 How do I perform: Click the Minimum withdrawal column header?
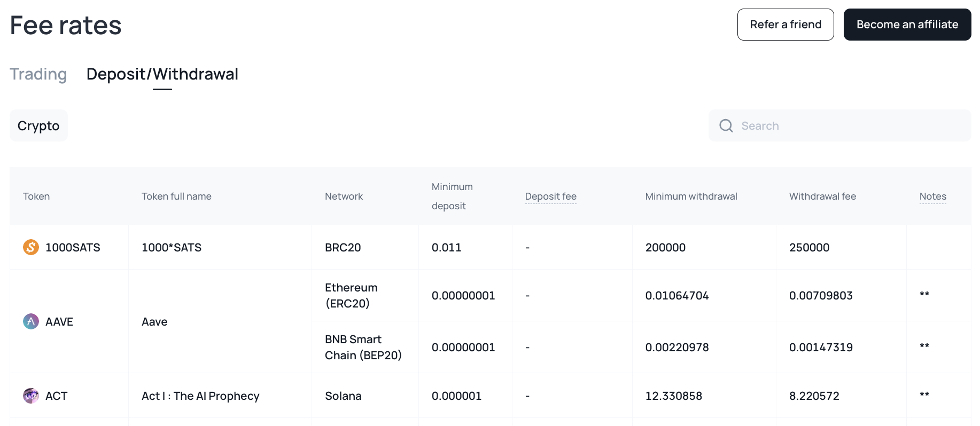coord(691,196)
